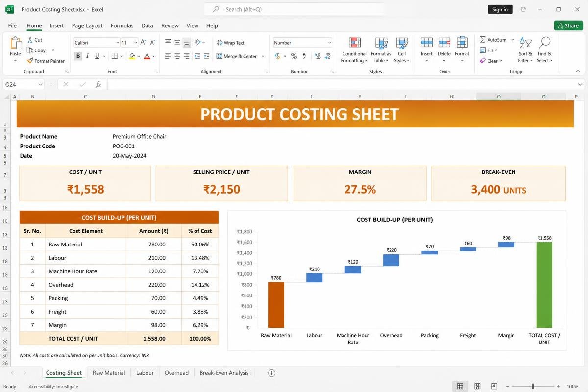Apply the yellow fill color swatch
The width and height of the screenshot is (588, 392).
(132, 56)
